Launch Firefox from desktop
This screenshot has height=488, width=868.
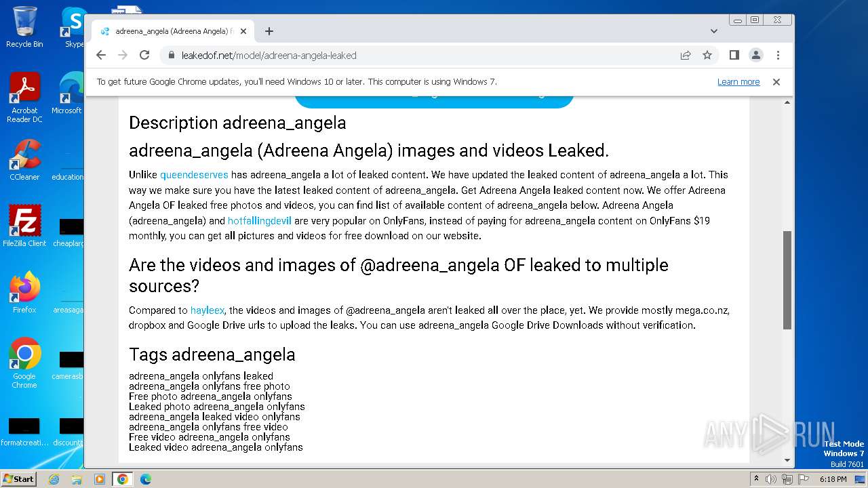pos(24,293)
